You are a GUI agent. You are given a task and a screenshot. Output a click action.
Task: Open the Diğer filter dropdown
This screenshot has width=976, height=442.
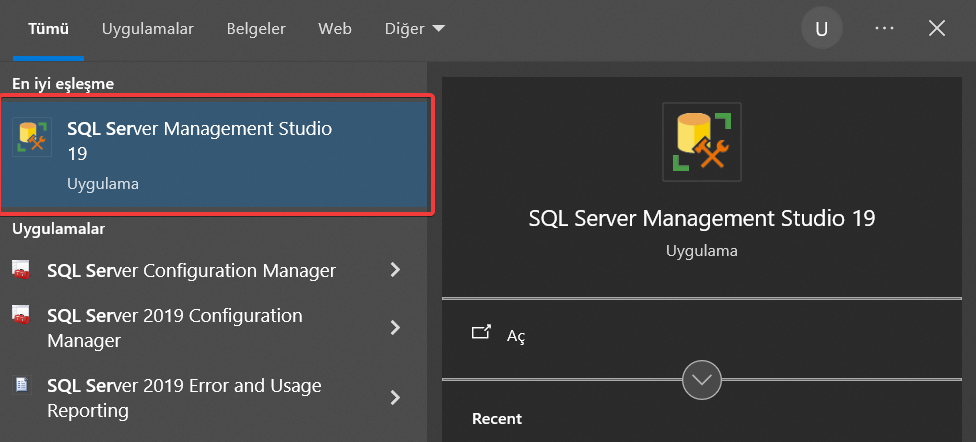pyautogui.click(x=415, y=29)
